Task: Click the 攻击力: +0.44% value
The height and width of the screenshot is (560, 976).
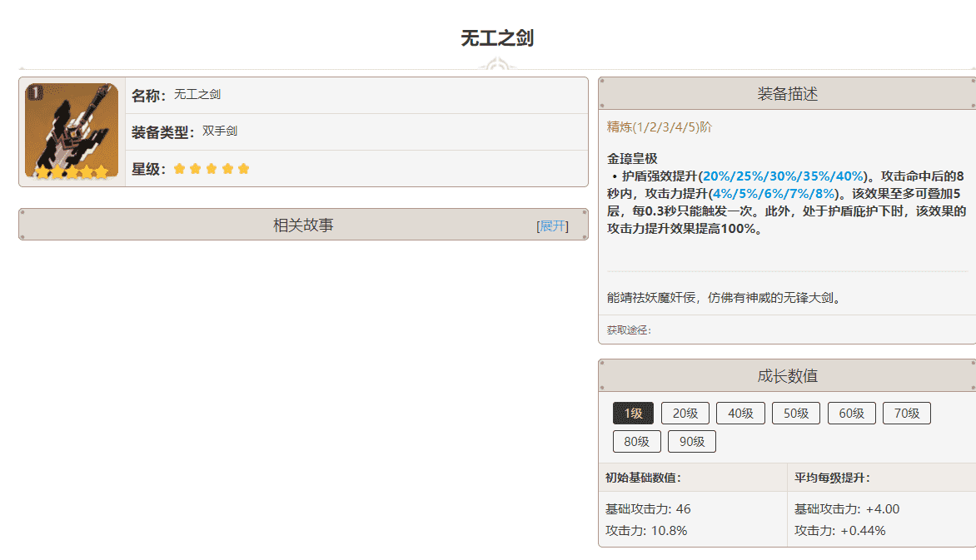Action: pos(839,531)
